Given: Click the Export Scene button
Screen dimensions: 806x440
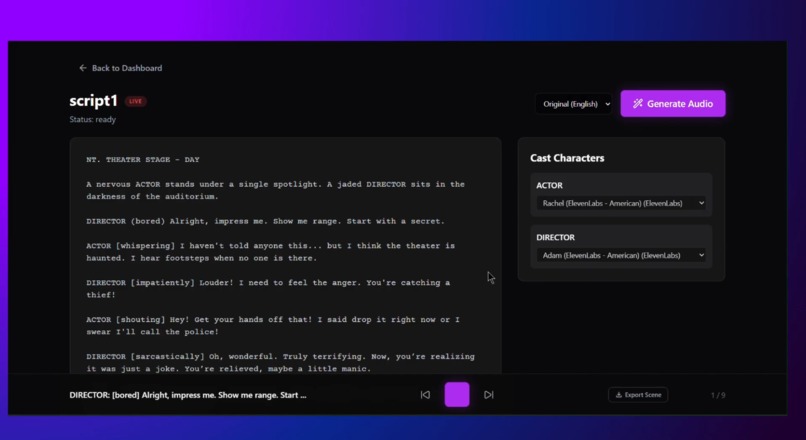Looking at the screenshot, I should click(638, 395).
